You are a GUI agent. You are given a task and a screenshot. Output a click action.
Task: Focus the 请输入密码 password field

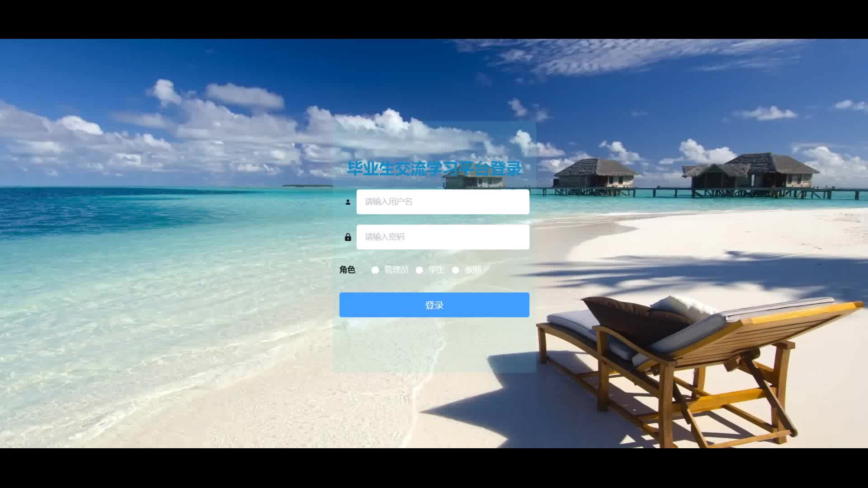click(x=443, y=237)
